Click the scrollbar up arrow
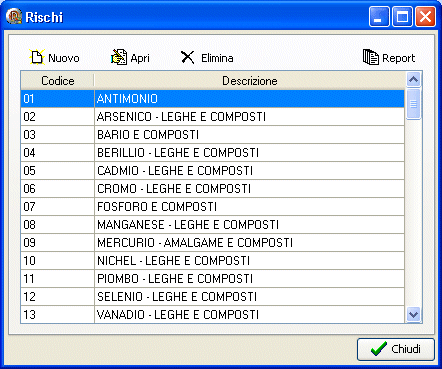This screenshot has width=442, height=369. click(413, 79)
